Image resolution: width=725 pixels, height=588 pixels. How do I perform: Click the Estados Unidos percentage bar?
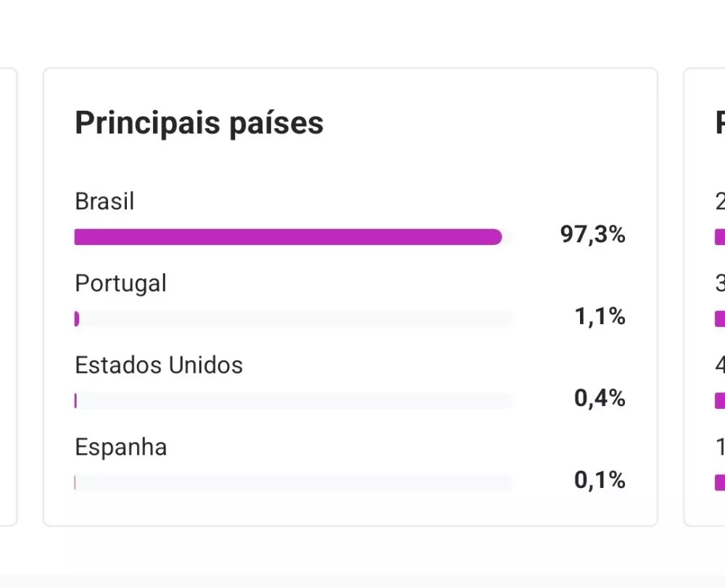click(293, 401)
